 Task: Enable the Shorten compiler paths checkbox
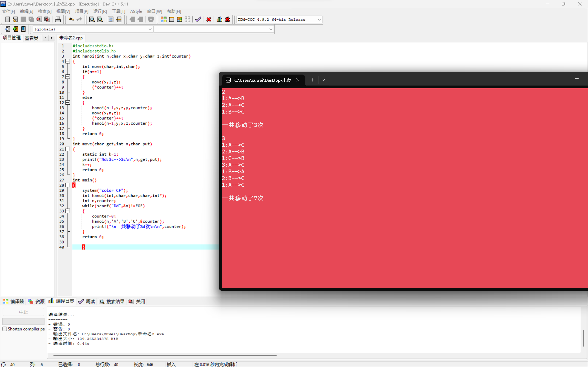tap(5, 329)
